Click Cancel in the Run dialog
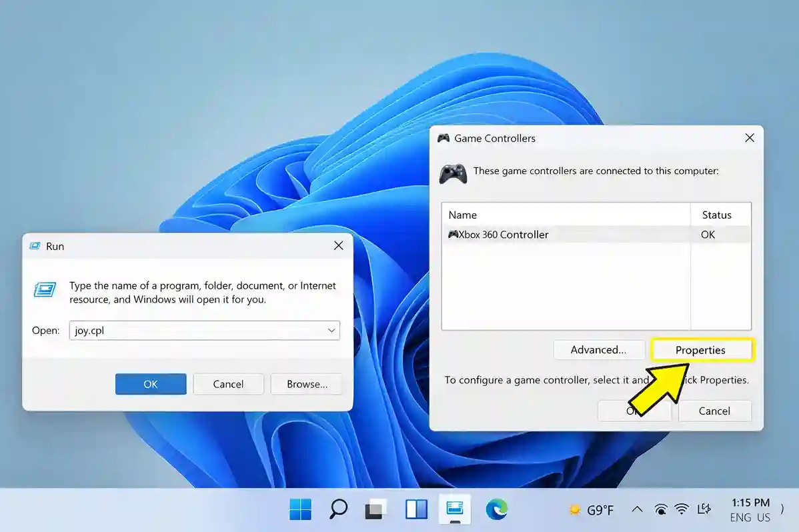 228,384
